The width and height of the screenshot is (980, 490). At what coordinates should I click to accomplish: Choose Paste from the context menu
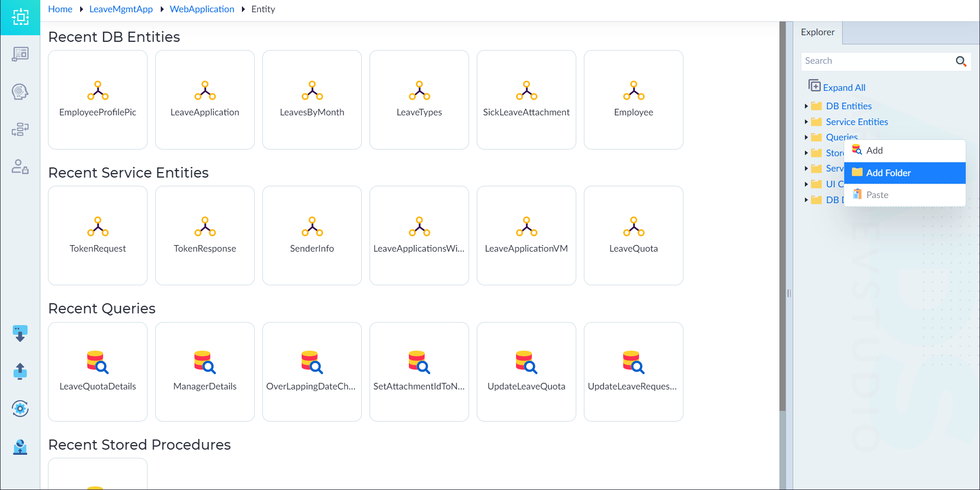click(904, 195)
